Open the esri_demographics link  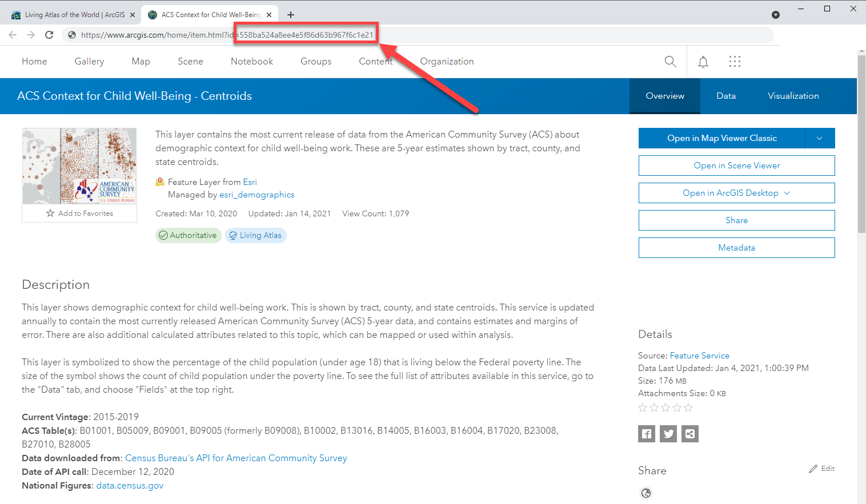tap(257, 195)
